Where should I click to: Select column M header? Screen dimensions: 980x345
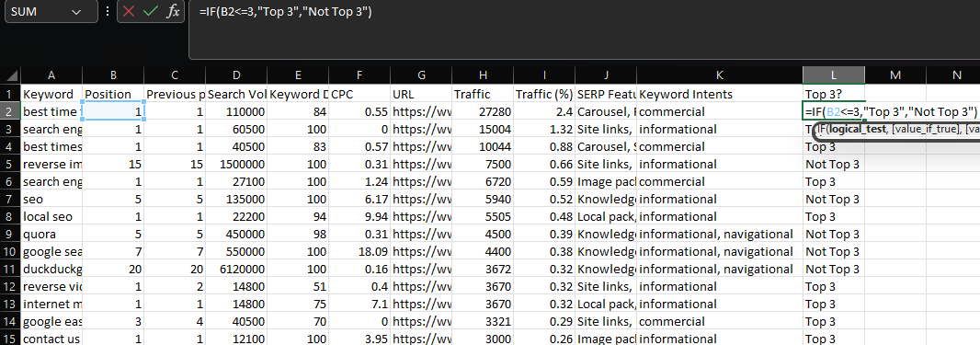click(x=895, y=75)
